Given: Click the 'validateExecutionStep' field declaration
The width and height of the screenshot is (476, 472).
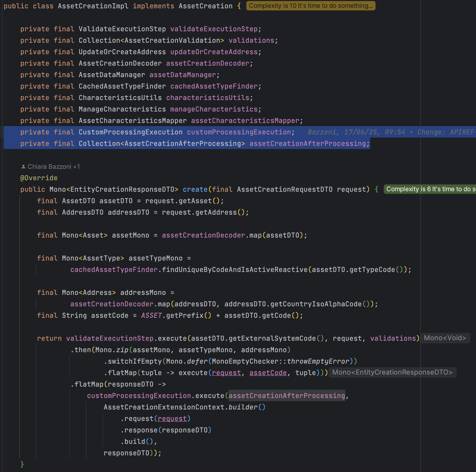Looking at the screenshot, I should 214,29.
